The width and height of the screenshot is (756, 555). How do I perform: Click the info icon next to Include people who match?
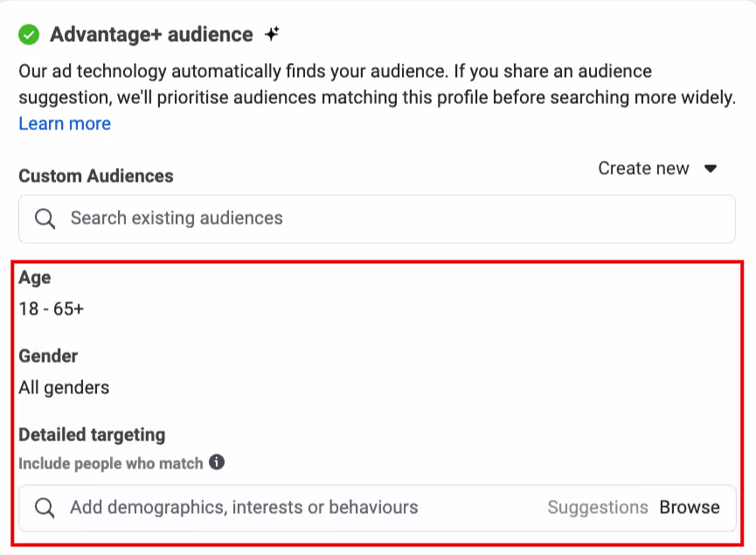217,462
